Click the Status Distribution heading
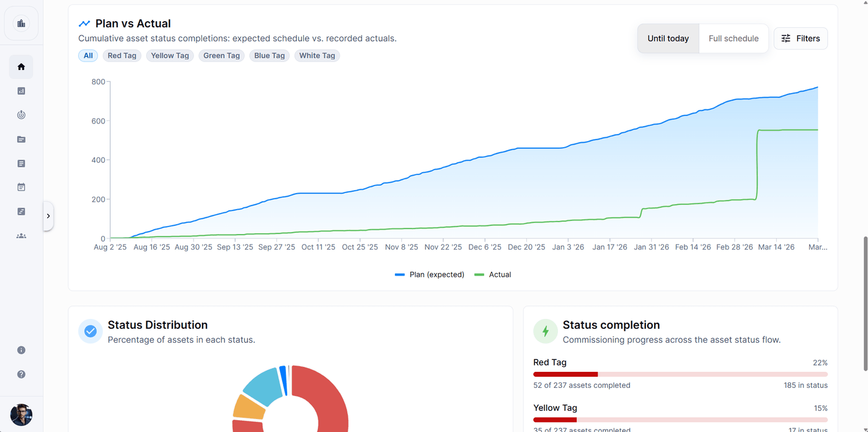The width and height of the screenshot is (868, 432). click(x=157, y=325)
